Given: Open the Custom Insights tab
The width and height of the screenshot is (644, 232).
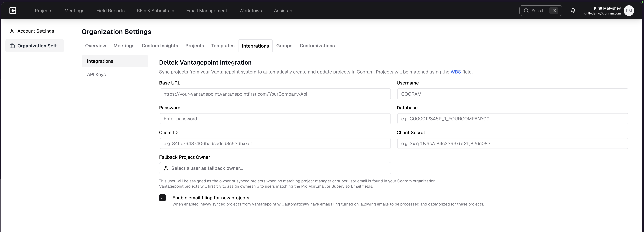Looking at the screenshot, I should [x=160, y=46].
